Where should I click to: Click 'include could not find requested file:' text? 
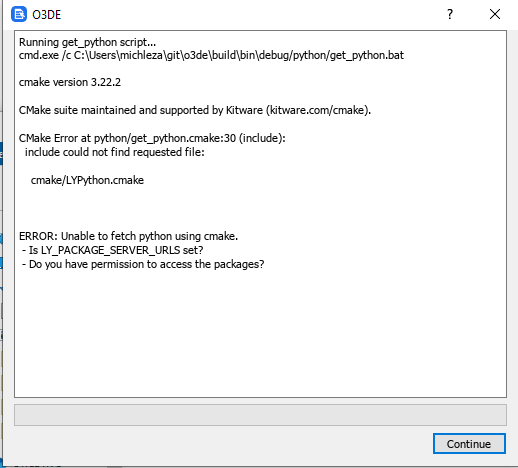point(115,152)
